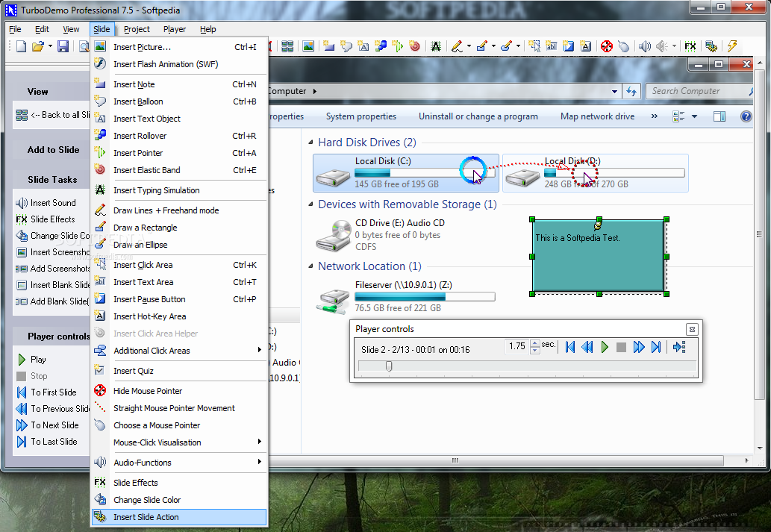
Task: Click the Choose Mouse Pointer toolbar icon
Action: (x=623, y=46)
